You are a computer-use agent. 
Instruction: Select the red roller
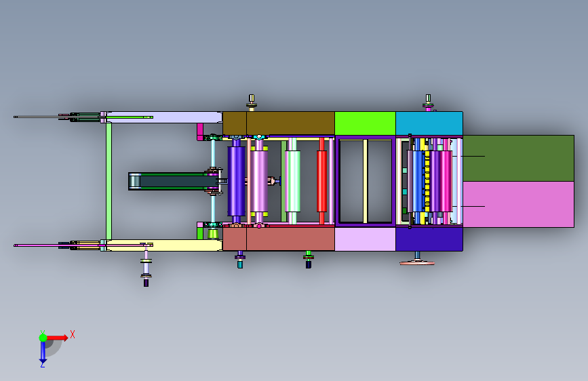(x=321, y=181)
